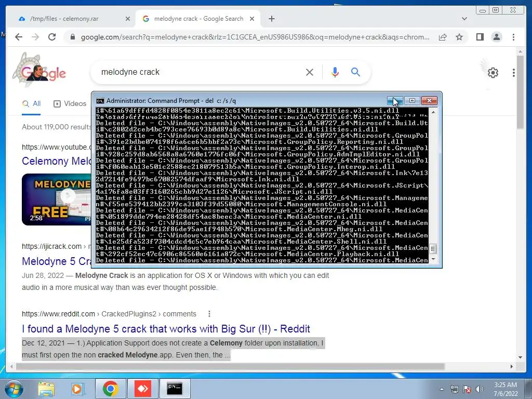Viewport: 532px width, 399px height.
Task: Open the Command Prompt title bar system icon
Action: tap(100, 101)
